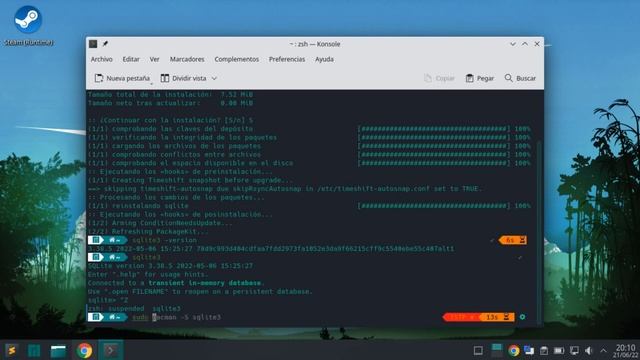Click the Pegar toolbar button
The height and width of the screenshot is (360, 640).
[x=480, y=78]
